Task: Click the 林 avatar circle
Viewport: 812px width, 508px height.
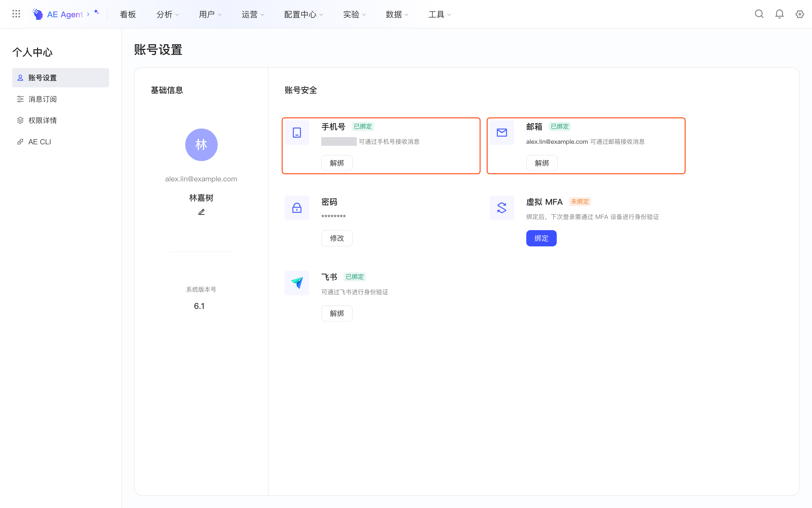Action: [x=201, y=145]
